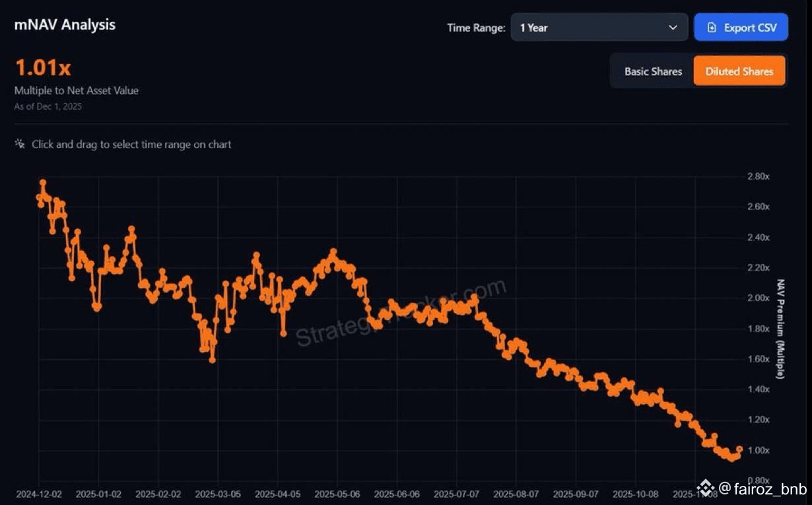Click the mNAV Analysis heading
The image size is (812, 505).
click(x=65, y=25)
